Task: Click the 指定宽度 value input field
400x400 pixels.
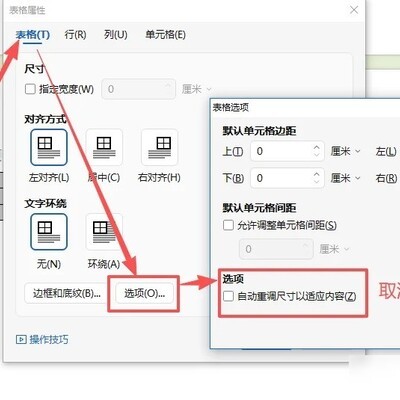Action: pyautogui.click(x=138, y=89)
